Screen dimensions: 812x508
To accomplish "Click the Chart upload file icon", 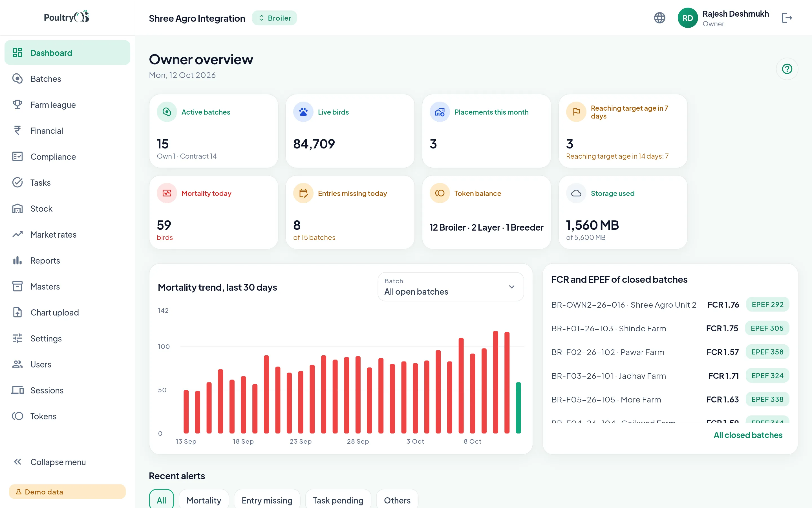I will [17, 312].
